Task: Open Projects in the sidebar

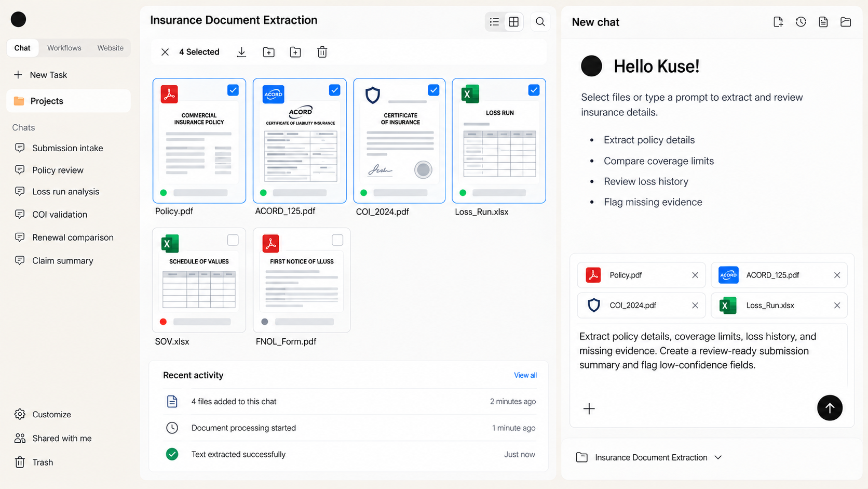Action: [x=69, y=101]
